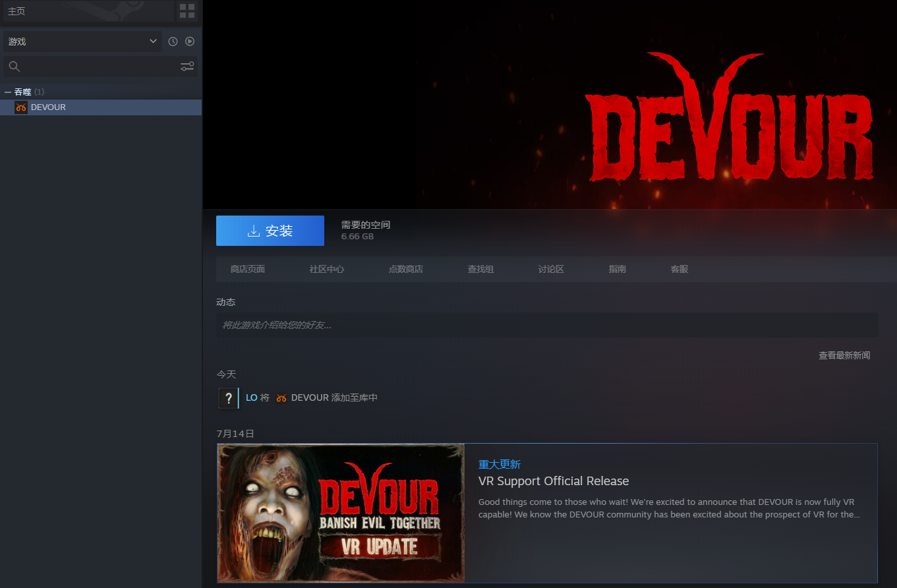
Task: Open the 讨论区 tab
Action: 551,269
